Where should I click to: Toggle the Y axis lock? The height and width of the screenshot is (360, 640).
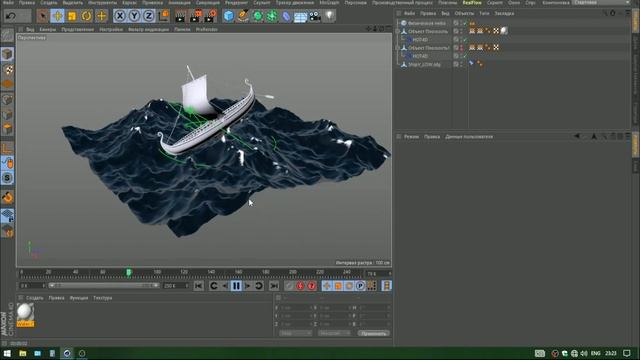click(x=134, y=16)
